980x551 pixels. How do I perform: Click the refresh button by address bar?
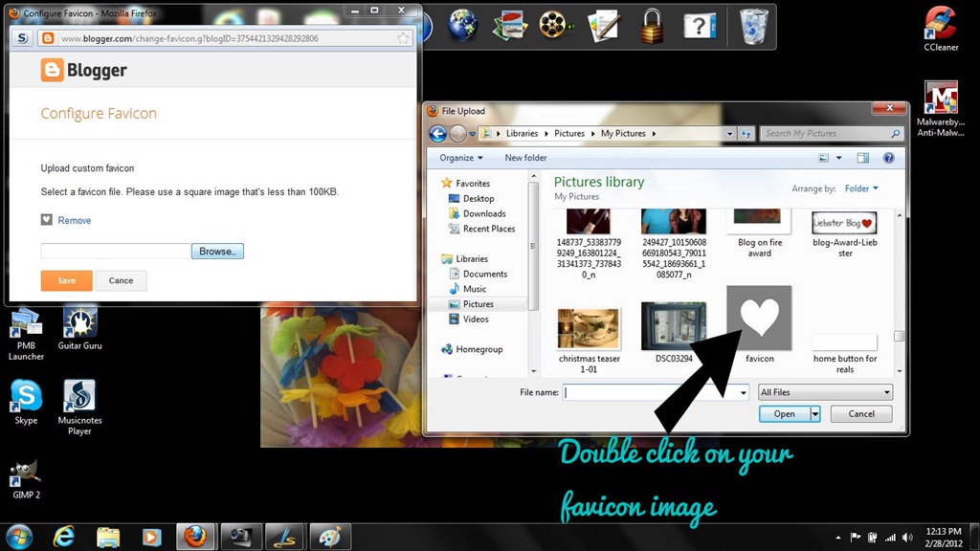pos(746,134)
